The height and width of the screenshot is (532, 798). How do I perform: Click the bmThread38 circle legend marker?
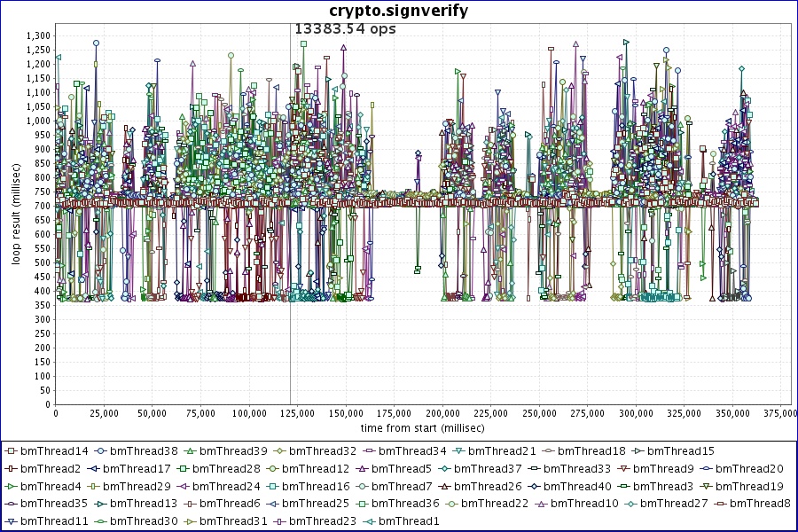tap(100, 451)
